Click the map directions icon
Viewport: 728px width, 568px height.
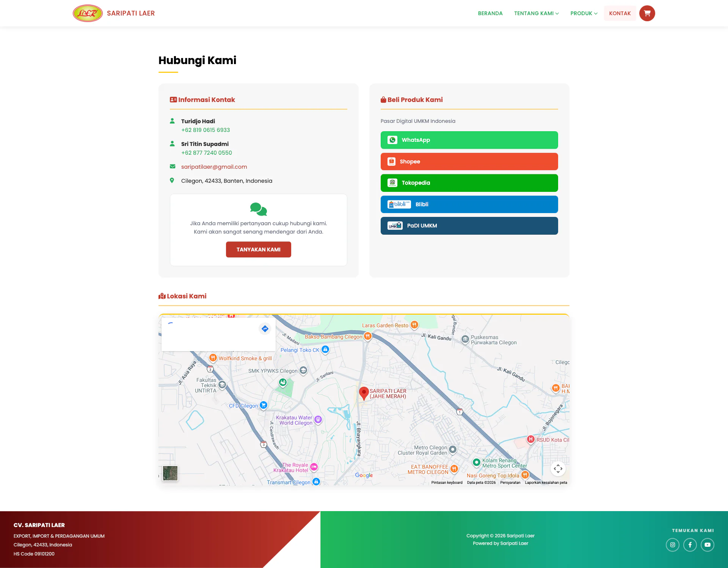(265, 329)
